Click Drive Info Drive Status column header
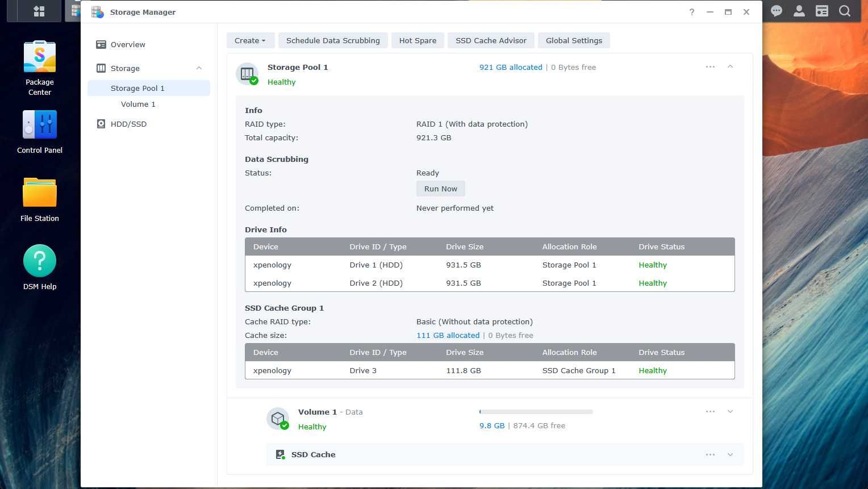868x489 pixels. tap(661, 246)
